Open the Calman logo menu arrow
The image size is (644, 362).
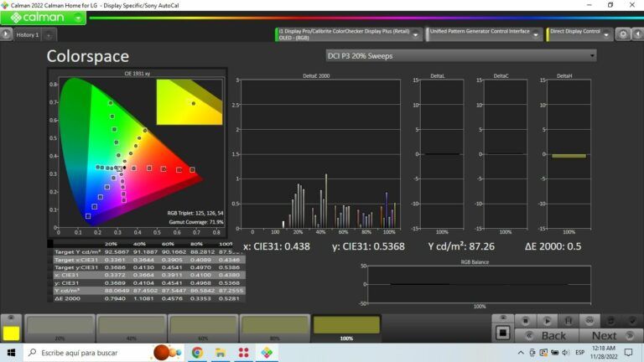coord(78,17)
